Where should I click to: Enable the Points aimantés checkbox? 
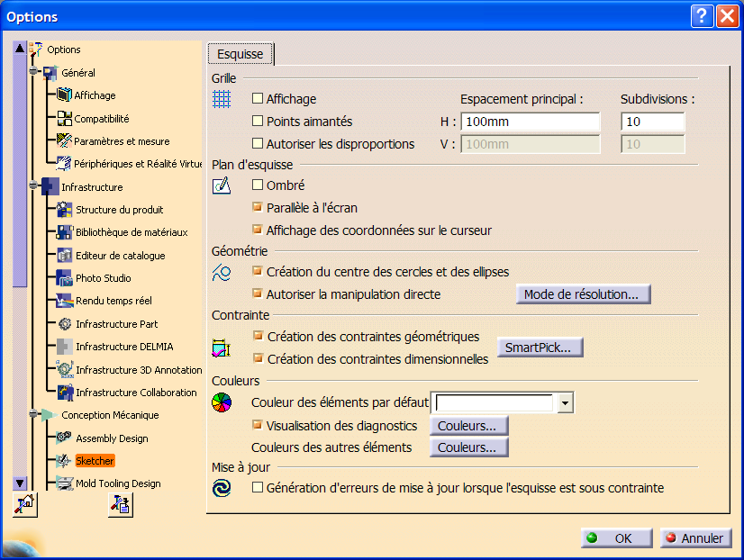[x=258, y=121]
